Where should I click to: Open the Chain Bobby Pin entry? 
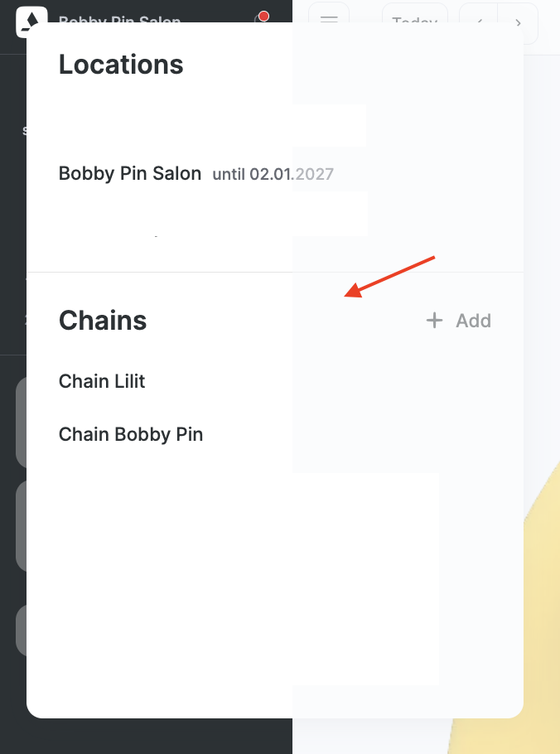(131, 434)
